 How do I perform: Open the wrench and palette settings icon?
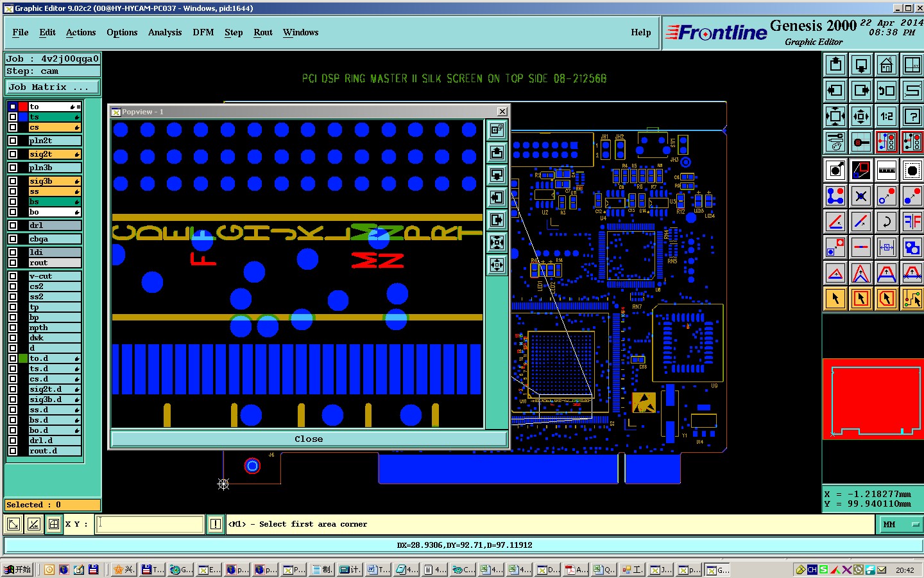coord(835,142)
